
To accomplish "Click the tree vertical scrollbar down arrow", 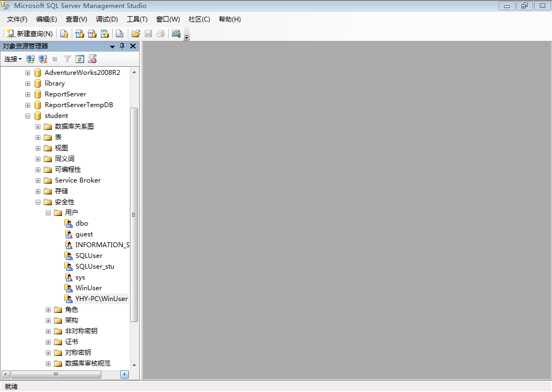I will pyautogui.click(x=134, y=366).
